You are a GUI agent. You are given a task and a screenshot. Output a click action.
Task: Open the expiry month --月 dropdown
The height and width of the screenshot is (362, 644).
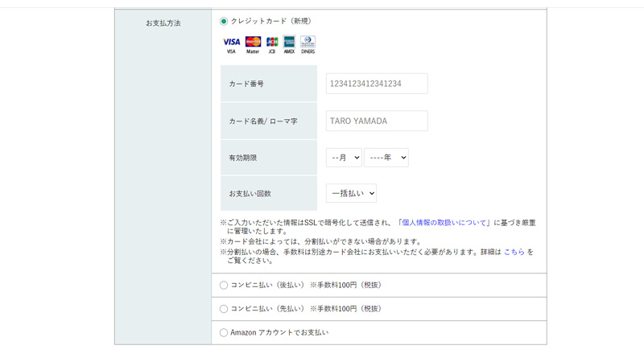pyautogui.click(x=344, y=158)
